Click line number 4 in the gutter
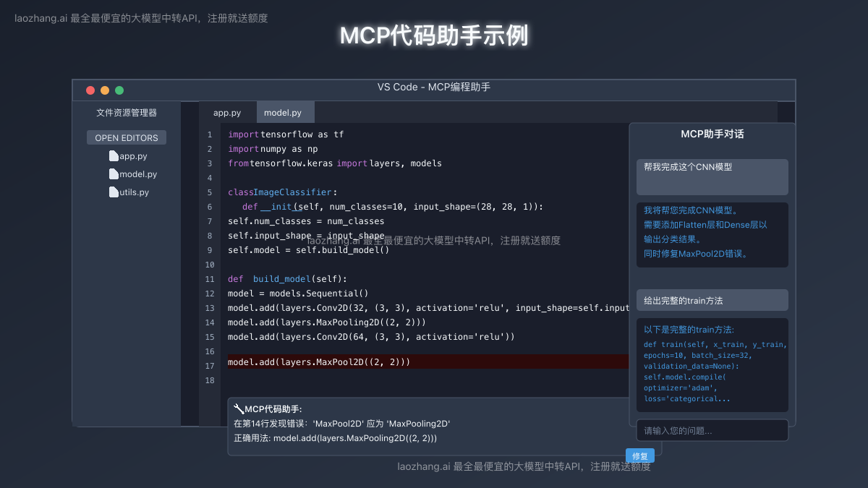The height and width of the screenshot is (488, 868). [210, 178]
